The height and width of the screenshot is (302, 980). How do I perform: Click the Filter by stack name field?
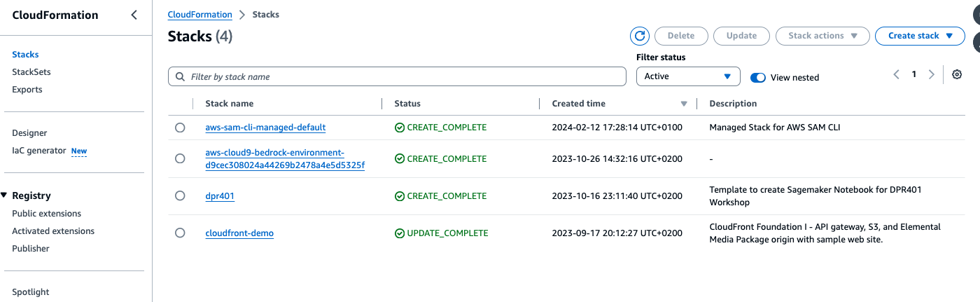point(405,76)
